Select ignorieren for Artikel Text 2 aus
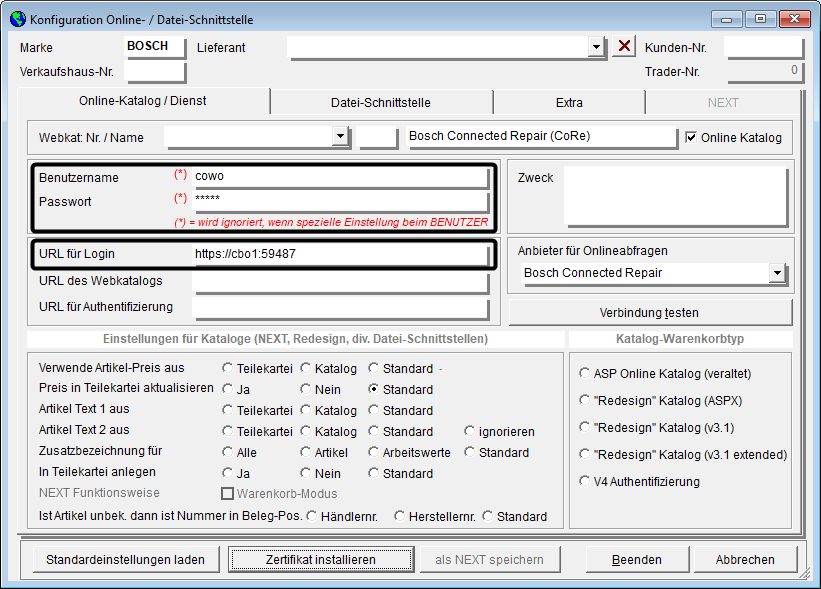Image resolution: width=821 pixels, height=589 pixels. click(470, 431)
